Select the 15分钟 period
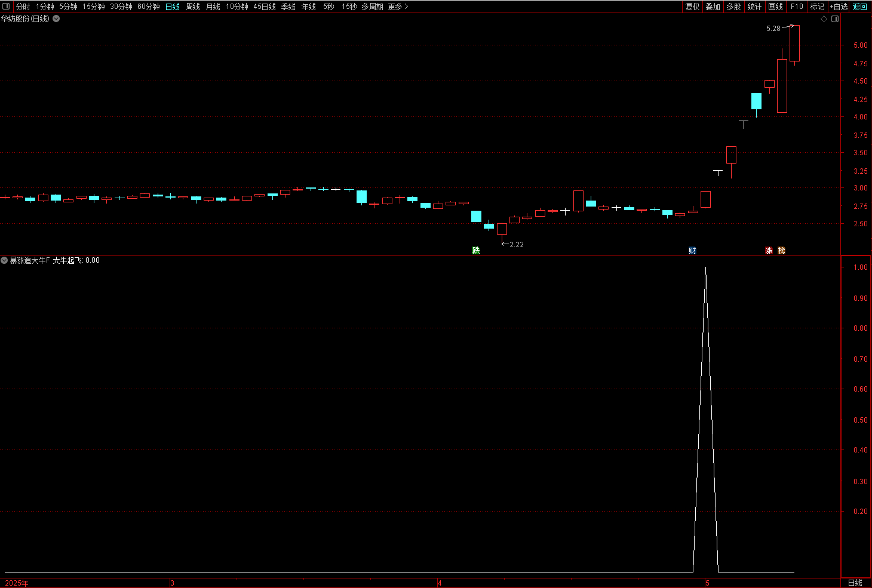The image size is (872, 588). [x=94, y=7]
